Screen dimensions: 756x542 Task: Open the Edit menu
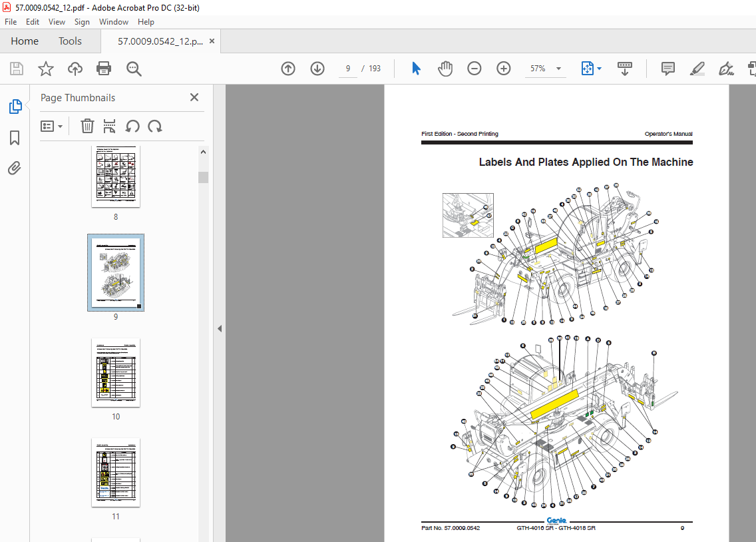pyautogui.click(x=33, y=22)
